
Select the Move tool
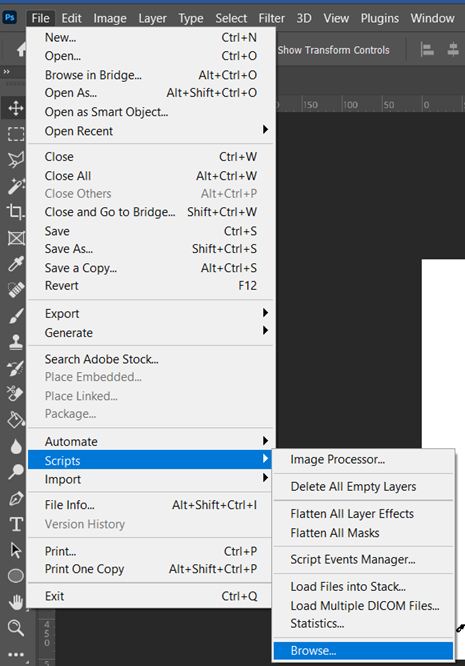tap(16, 108)
